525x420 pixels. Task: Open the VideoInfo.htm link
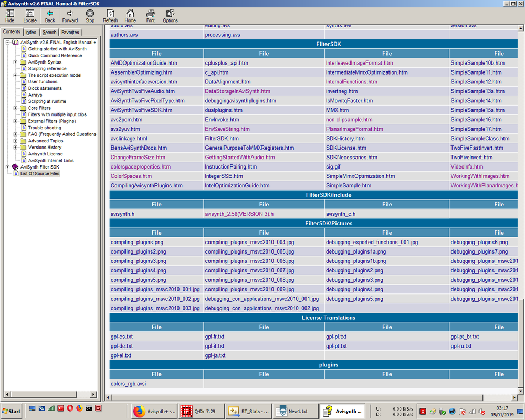pyautogui.click(x=467, y=167)
